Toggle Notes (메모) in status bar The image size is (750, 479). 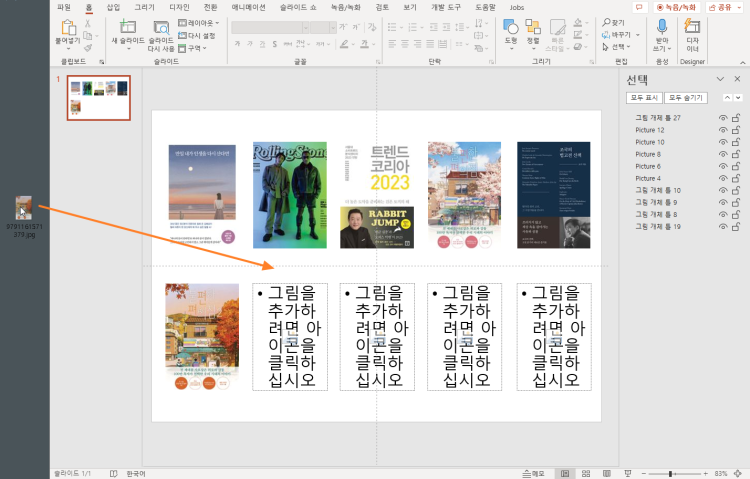[x=533, y=473]
